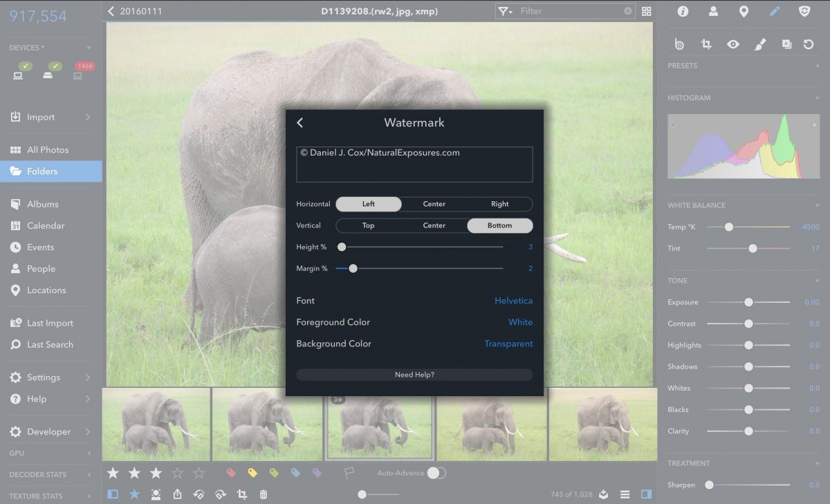830x504 pixels.
Task: Apply the yellow color tag
Action: [x=253, y=473]
